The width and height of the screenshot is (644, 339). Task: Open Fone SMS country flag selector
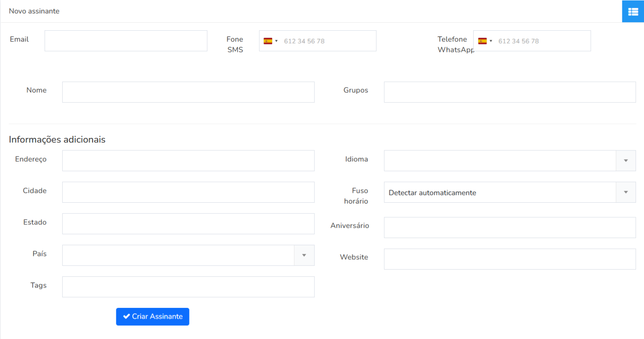[270, 41]
